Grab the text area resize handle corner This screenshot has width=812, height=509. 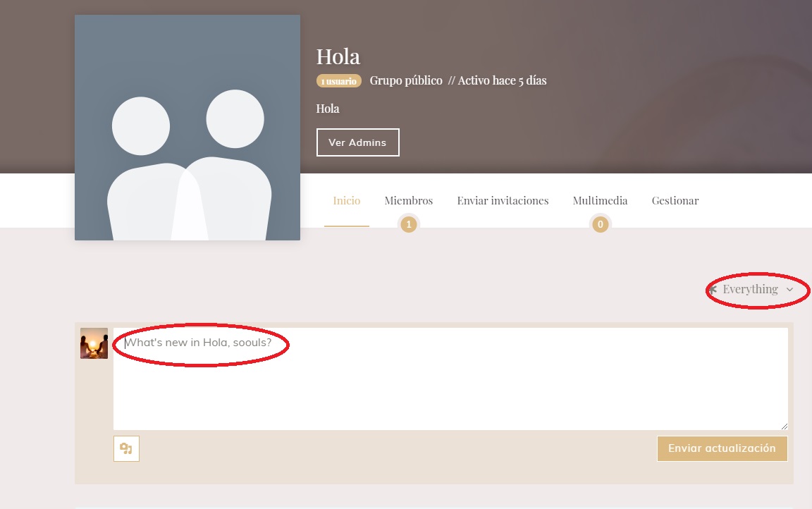784,426
